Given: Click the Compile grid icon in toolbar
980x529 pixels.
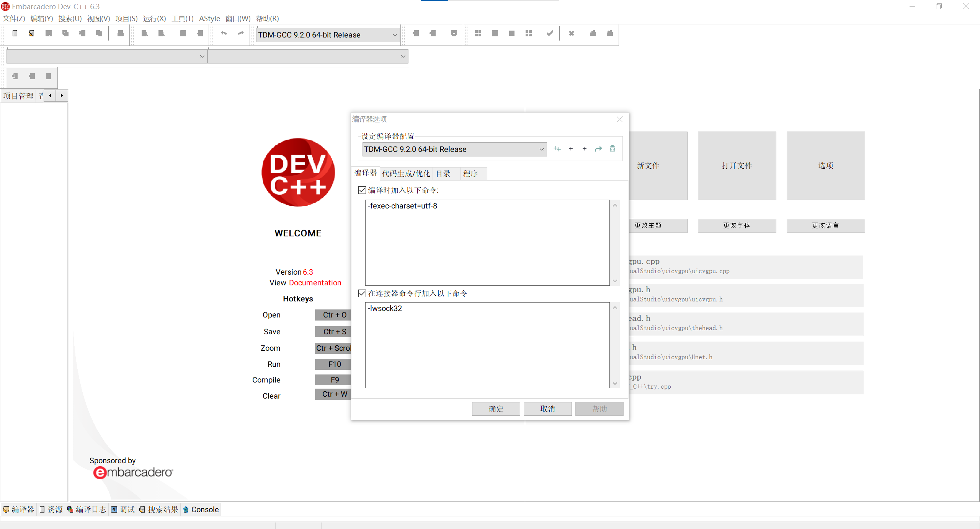Looking at the screenshot, I should (478, 33).
